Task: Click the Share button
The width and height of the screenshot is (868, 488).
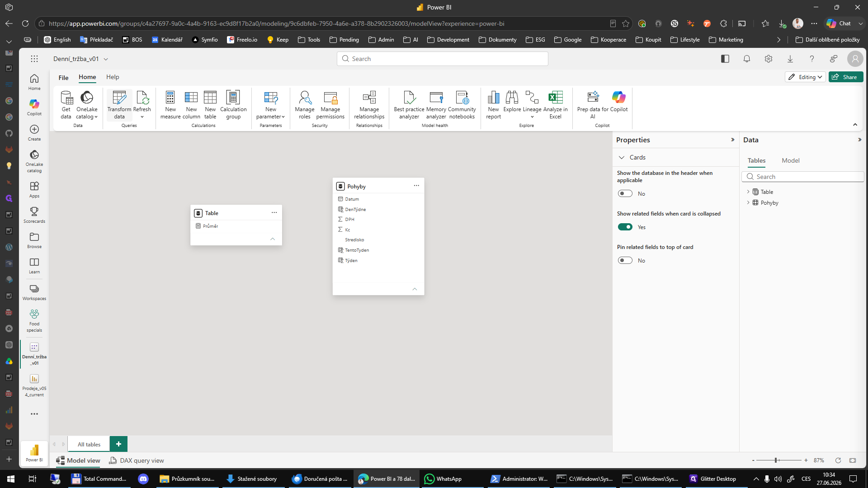Action: 845,77
